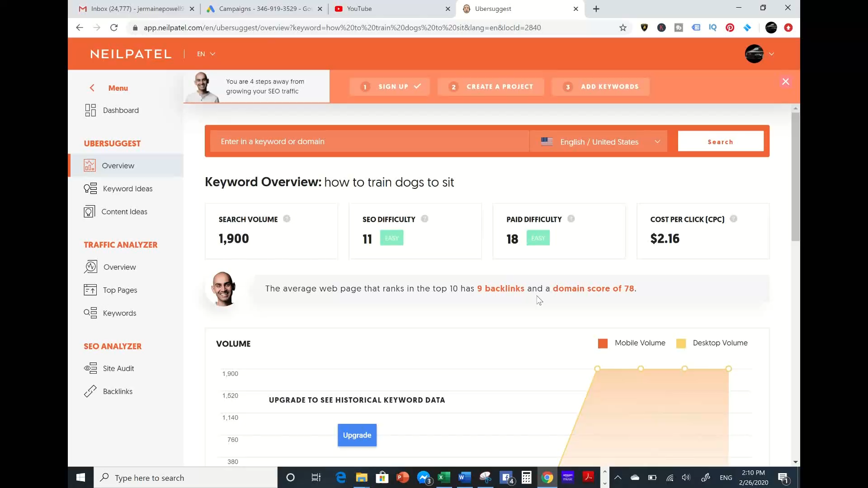The image size is (868, 488).
Task: Click the Ubersuggest Overview chart icon
Action: 90,165
